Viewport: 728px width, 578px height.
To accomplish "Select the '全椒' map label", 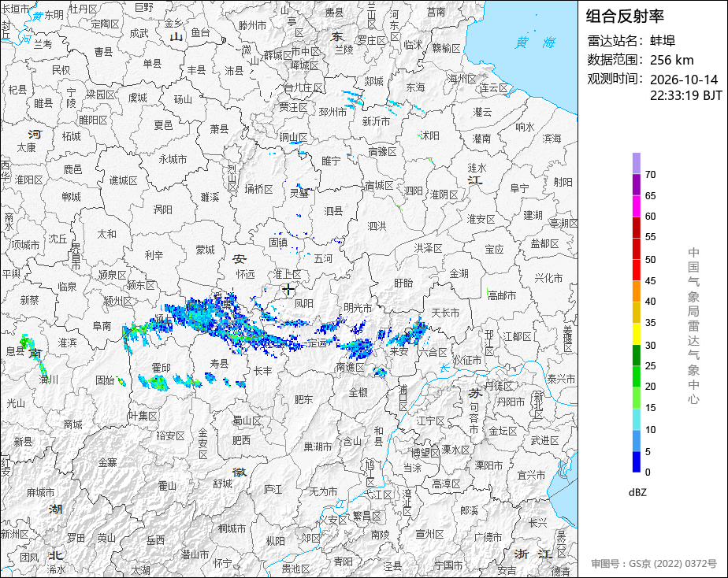I will pos(358,392).
